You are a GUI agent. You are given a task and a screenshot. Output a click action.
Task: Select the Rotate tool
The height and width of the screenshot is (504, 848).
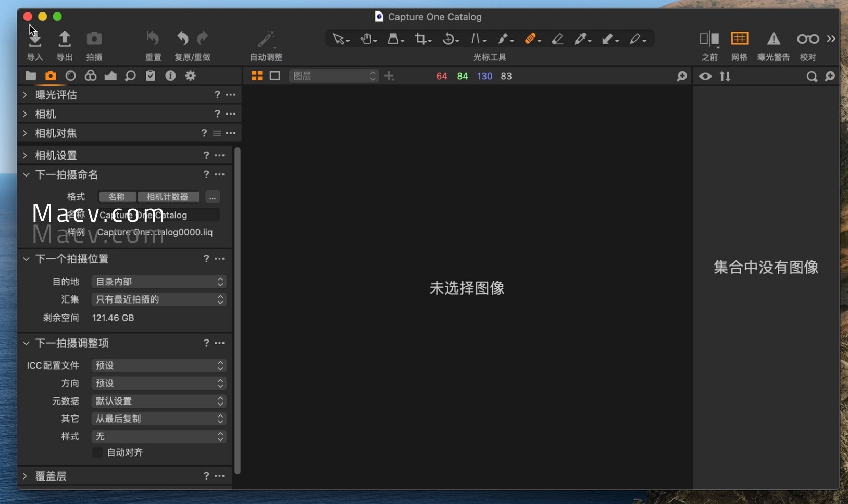(450, 39)
